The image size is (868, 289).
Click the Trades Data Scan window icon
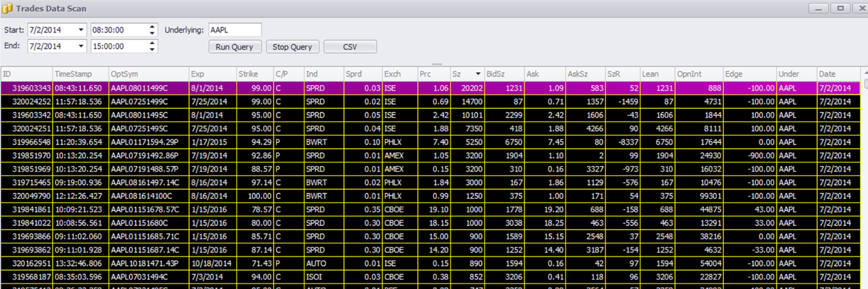[x=8, y=9]
